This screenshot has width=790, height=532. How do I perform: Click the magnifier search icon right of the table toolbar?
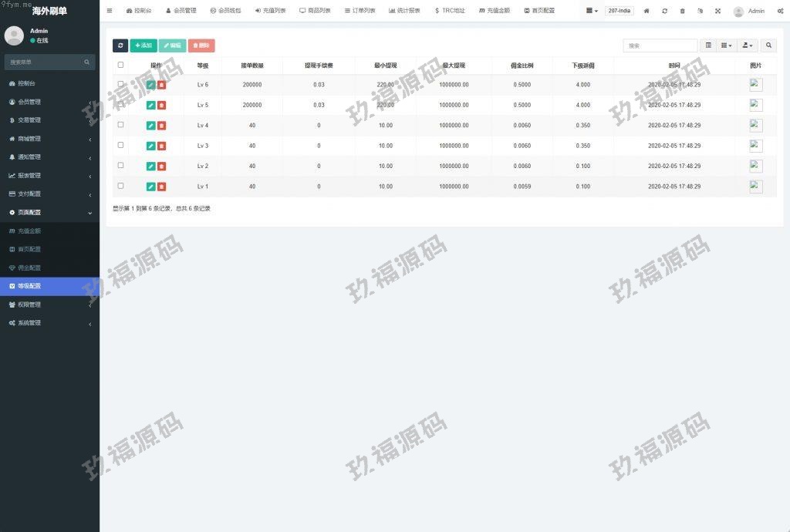coord(769,45)
